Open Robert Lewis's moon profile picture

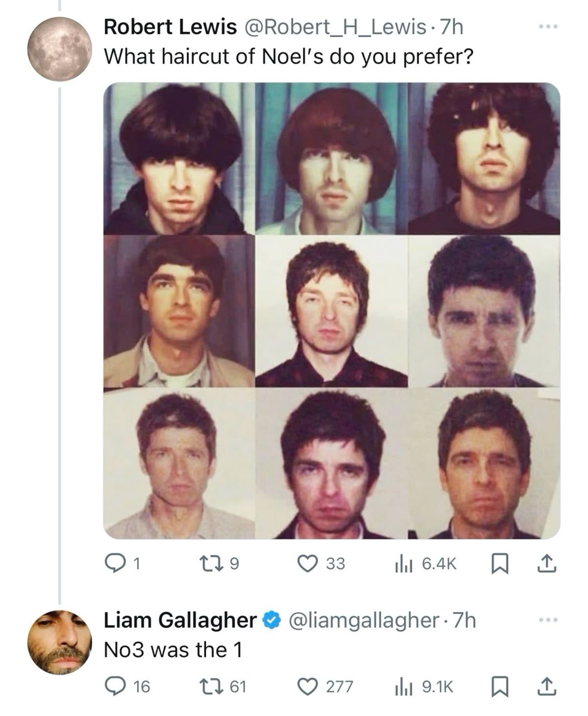point(60,49)
